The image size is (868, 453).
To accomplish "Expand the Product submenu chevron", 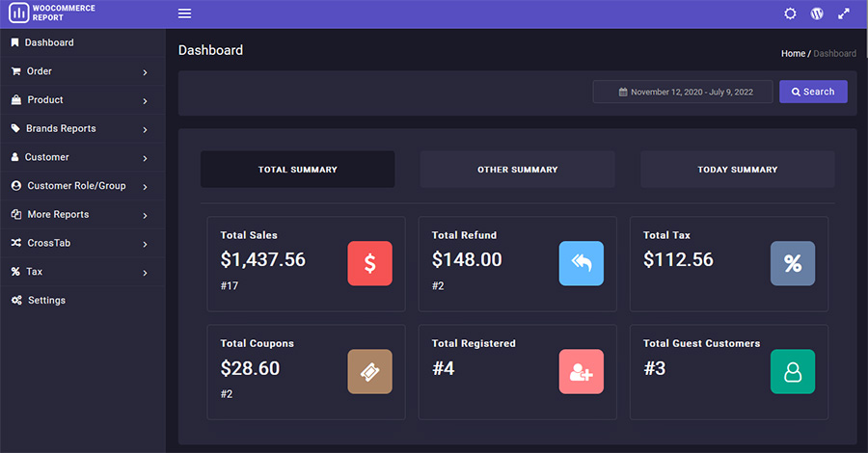I will pos(145,101).
